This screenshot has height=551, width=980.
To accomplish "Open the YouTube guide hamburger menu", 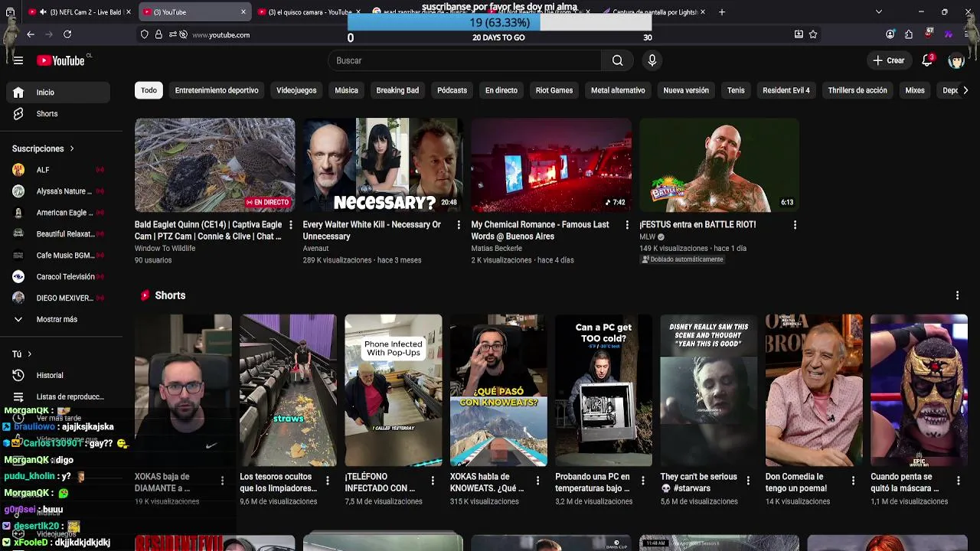I will (18, 60).
